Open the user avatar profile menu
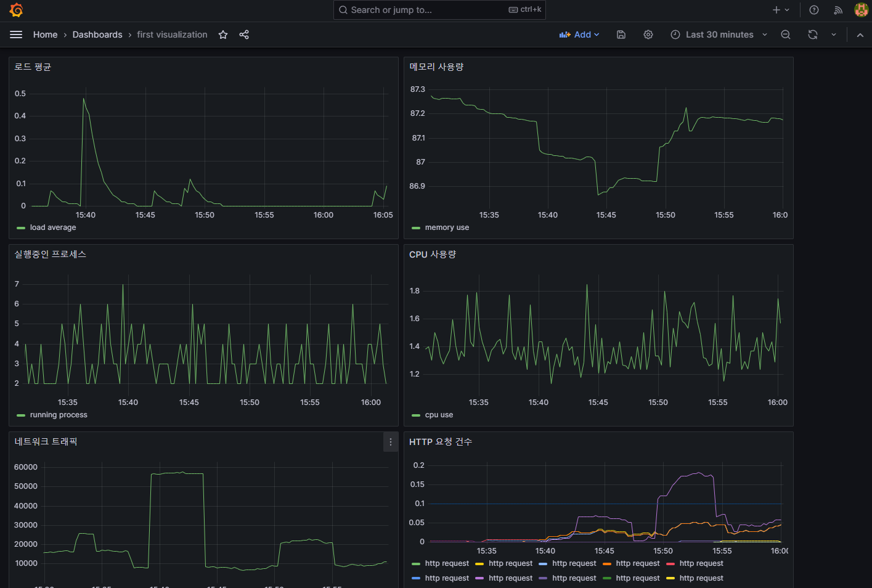 tap(862, 10)
